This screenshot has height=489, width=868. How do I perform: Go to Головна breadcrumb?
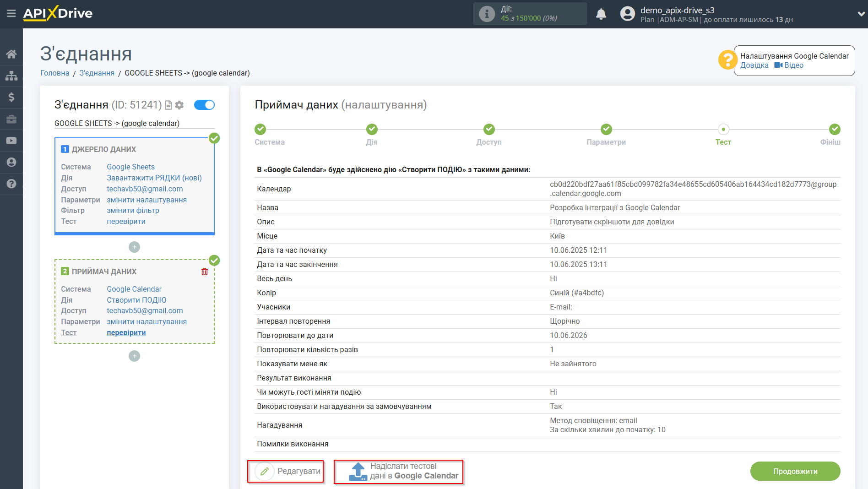pyautogui.click(x=55, y=73)
